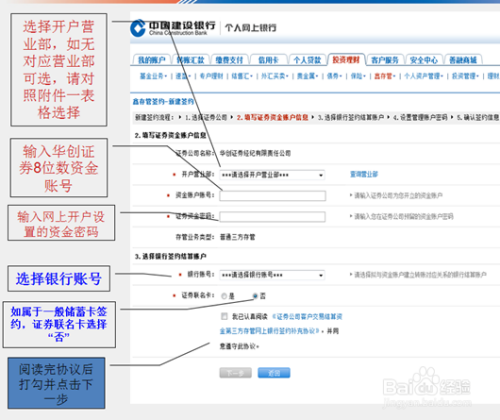Expand the 保险 submenu

[x=358, y=76]
